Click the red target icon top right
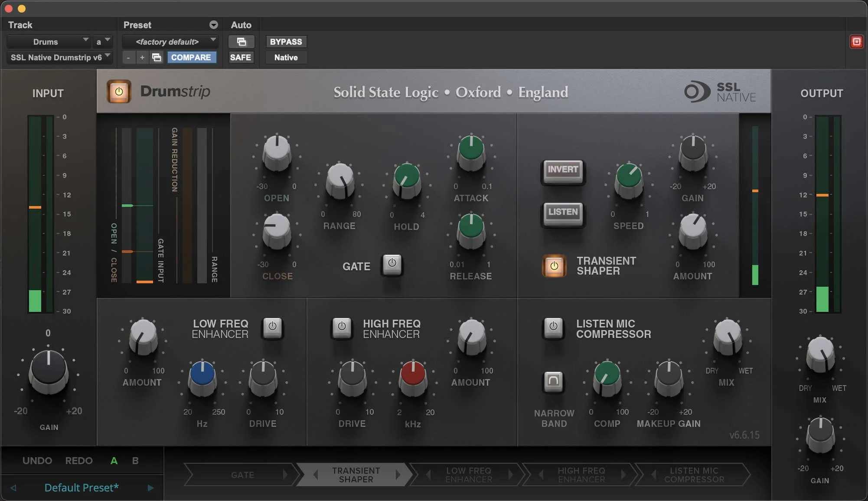 [856, 42]
